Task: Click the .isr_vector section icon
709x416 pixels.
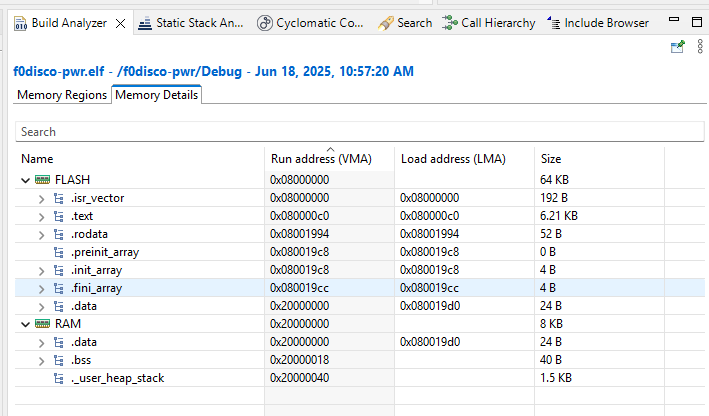Action: tap(60, 198)
